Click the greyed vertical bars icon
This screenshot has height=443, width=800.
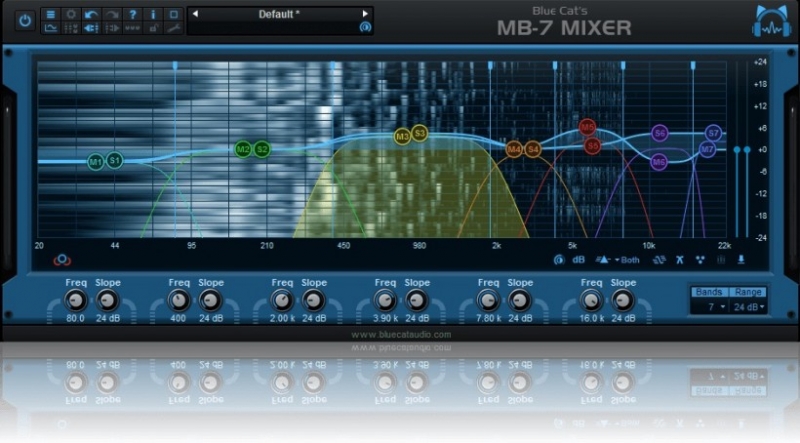tap(721, 260)
